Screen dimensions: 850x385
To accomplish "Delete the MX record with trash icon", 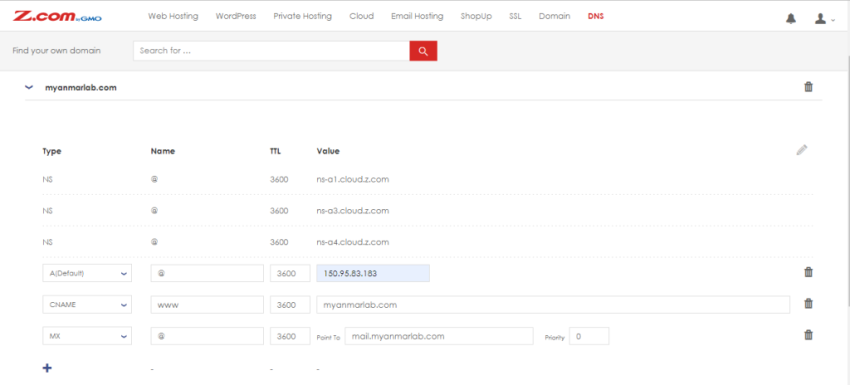I will 808,335.
